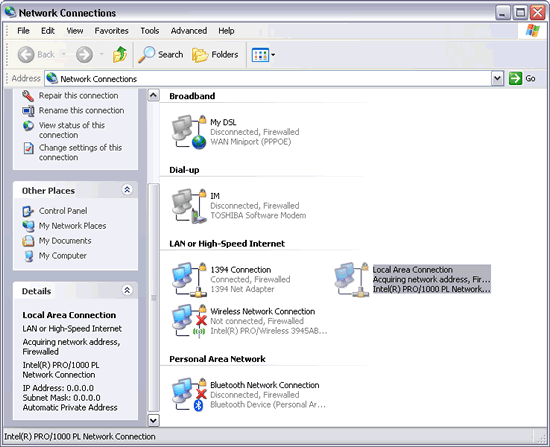
Task: Click the sidebar scroll down arrow
Action: click(153, 420)
